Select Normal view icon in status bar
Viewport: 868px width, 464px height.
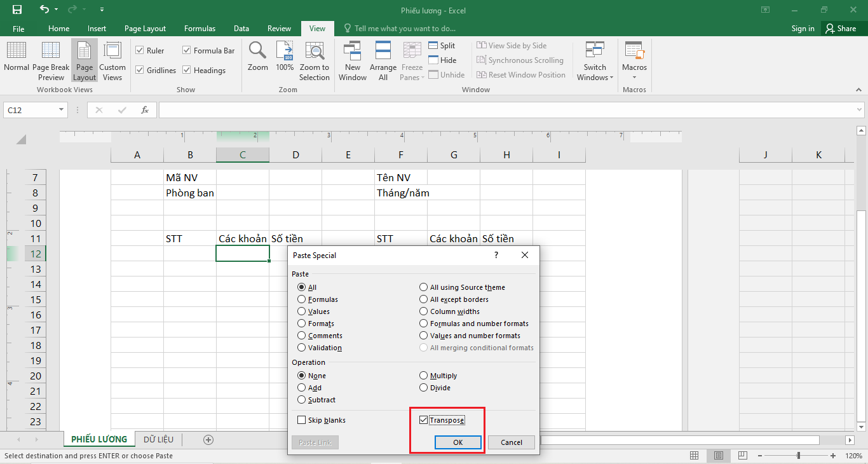point(695,456)
